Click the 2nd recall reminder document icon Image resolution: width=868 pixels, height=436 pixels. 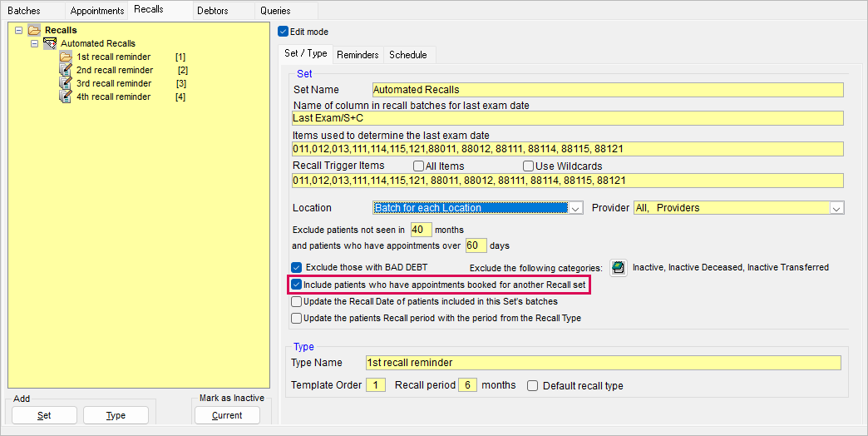(x=66, y=70)
